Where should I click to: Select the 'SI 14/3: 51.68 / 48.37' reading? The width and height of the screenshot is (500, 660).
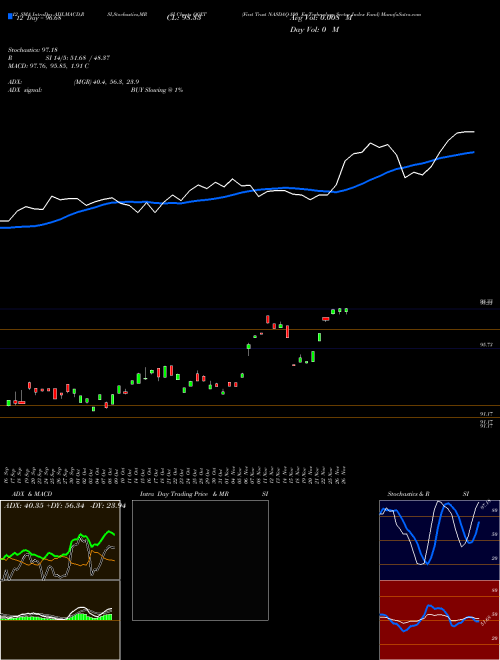tap(78, 58)
